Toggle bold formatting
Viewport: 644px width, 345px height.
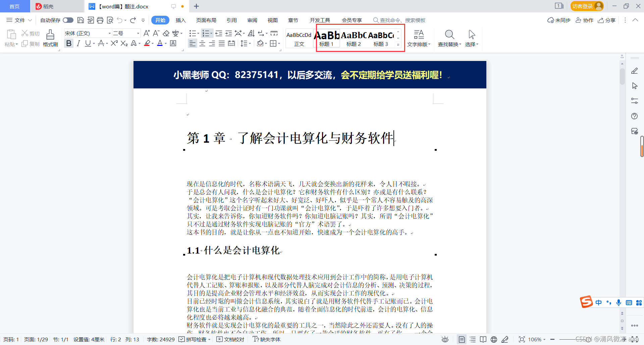tap(68, 43)
